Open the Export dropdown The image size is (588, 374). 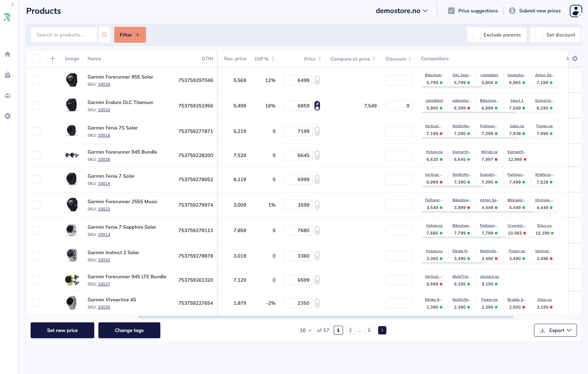click(555, 330)
